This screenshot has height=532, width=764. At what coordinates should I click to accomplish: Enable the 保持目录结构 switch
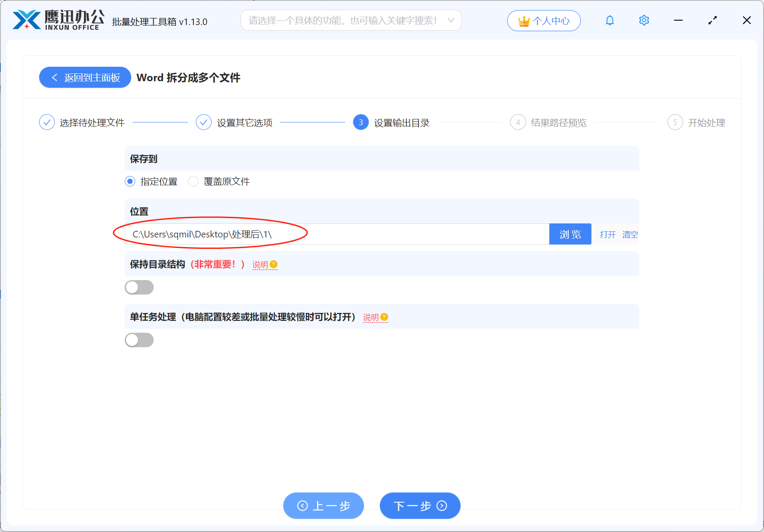139,287
